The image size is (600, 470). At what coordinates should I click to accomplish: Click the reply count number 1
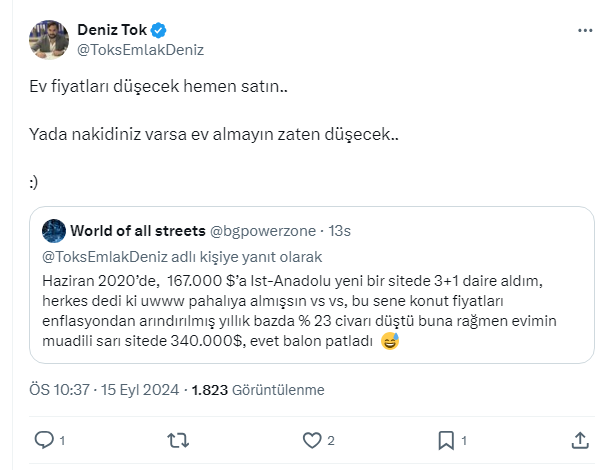pyautogui.click(x=62, y=440)
